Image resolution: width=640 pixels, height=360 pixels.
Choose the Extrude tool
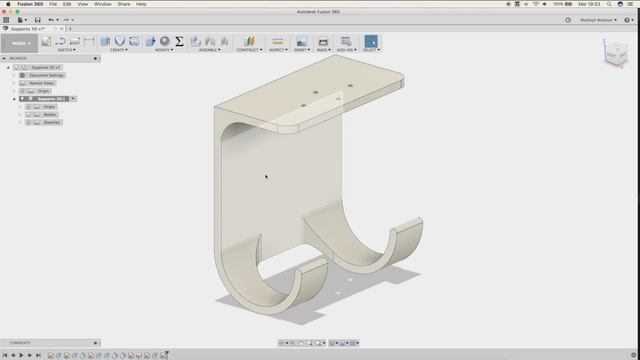coord(105,41)
